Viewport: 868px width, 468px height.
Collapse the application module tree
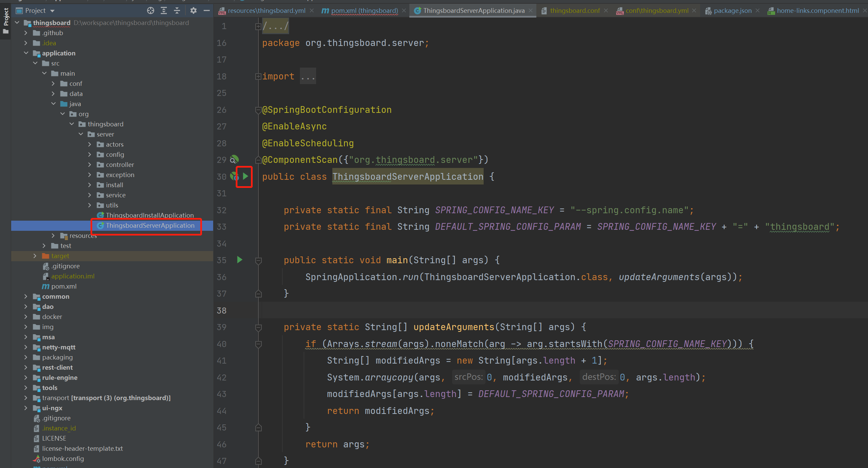26,53
